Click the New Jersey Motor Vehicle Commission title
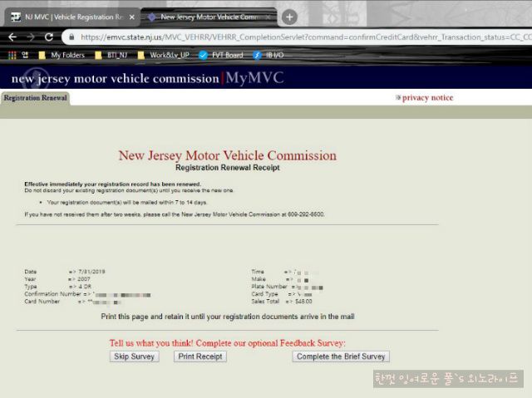The height and width of the screenshot is (398, 532). tap(228, 155)
